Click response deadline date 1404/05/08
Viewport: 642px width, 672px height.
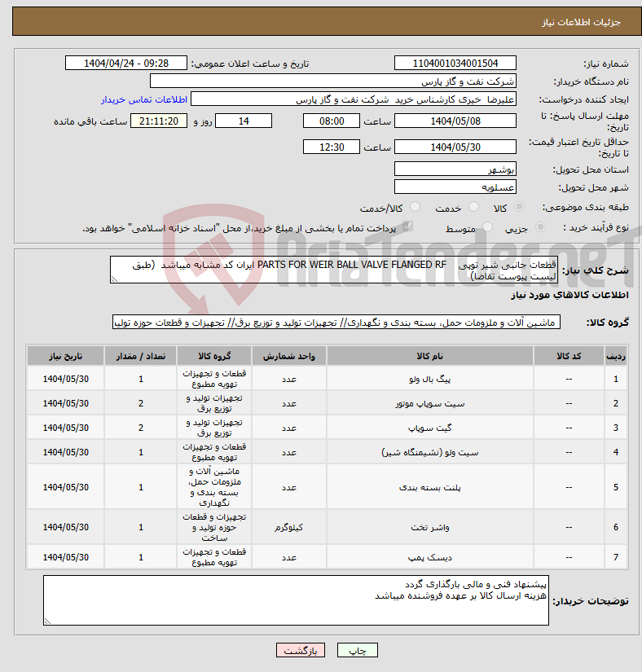[455, 121]
